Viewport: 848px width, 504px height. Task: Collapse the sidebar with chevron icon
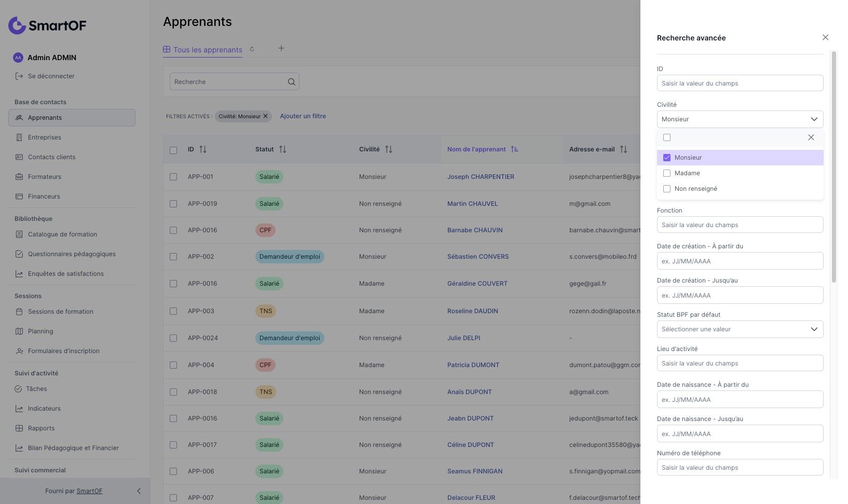point(139,491)
